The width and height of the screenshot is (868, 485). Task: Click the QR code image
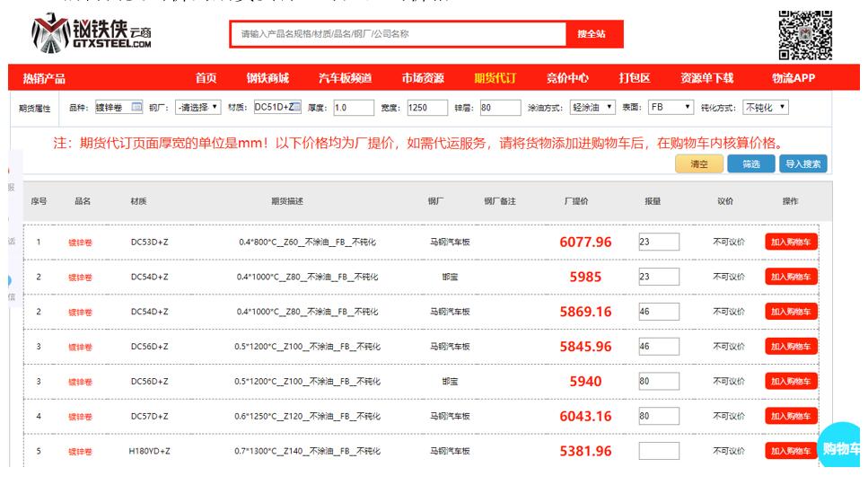pyautogui.click(x=805, y=33)
